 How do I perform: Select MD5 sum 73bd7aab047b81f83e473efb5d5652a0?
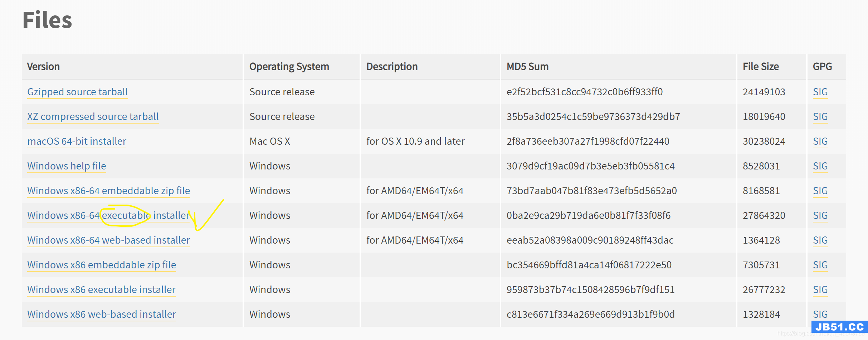[592, 191]
